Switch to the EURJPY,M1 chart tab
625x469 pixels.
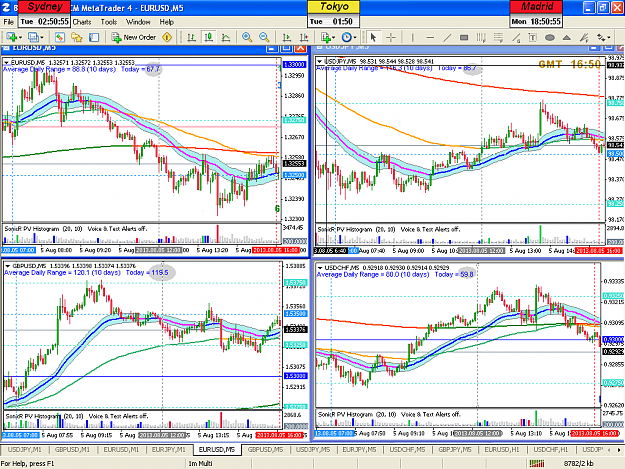(169, 449)
